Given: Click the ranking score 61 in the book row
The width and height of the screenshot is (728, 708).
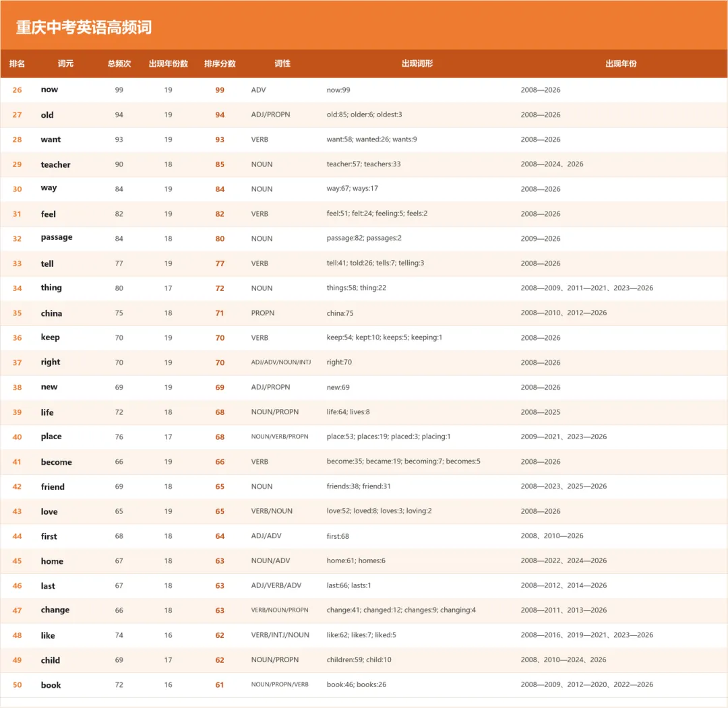Looking at the screenshot, I should coord(220,685).
